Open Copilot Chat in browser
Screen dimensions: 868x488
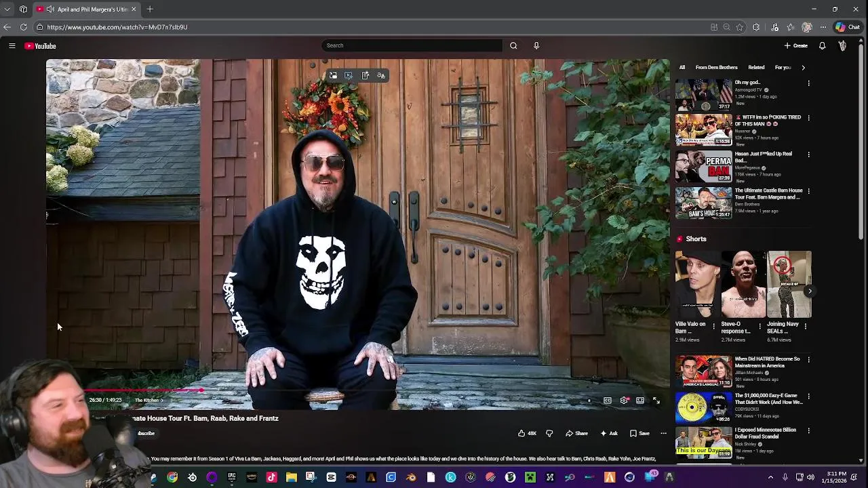click(x=848, y=27)
